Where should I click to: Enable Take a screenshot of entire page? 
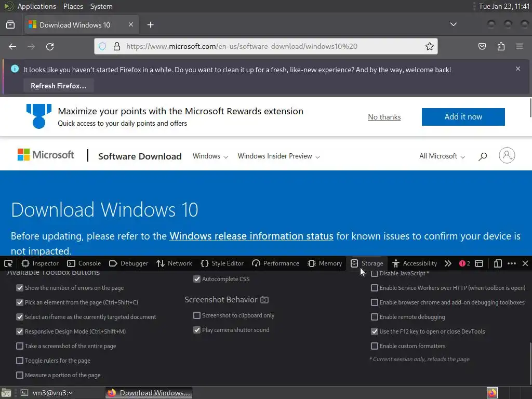click(x=20, y=346)
